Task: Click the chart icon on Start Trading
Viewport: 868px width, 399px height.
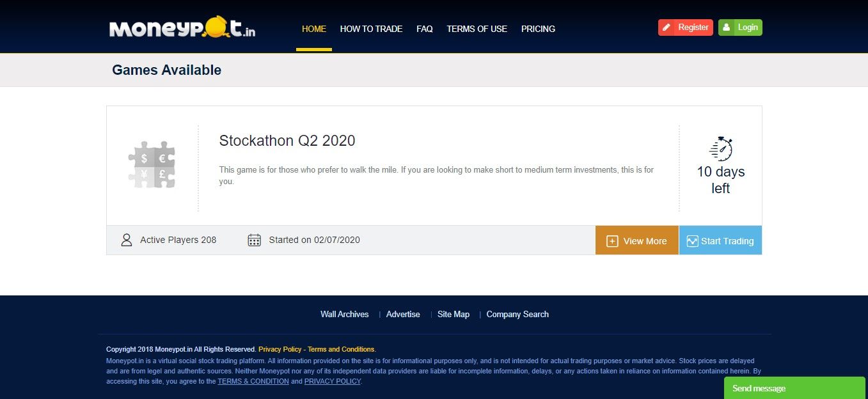Action: [692, 241]
